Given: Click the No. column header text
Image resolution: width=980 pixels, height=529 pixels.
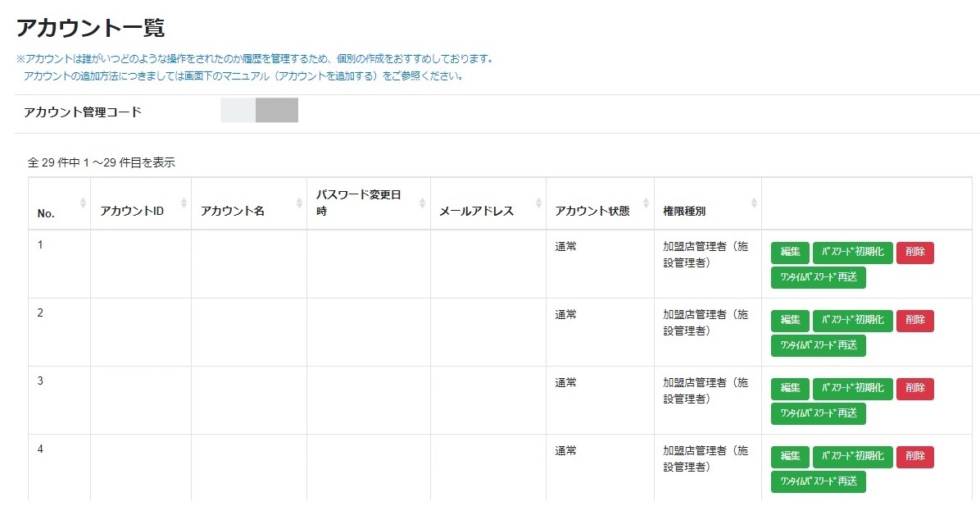Looking at the screenshot, I should click(x=46, y=213).
